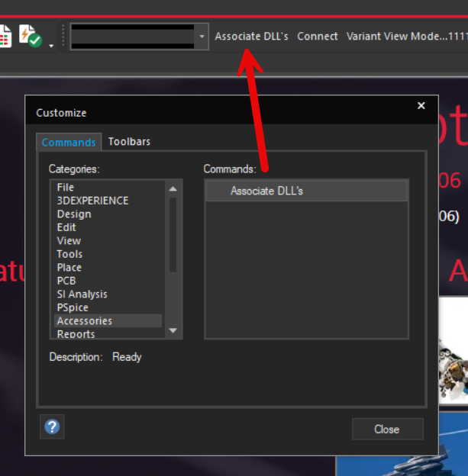Screen dimensions: 468x476
Task: Choose 3DEXPERIENCE category
Action: coord(92,201)
